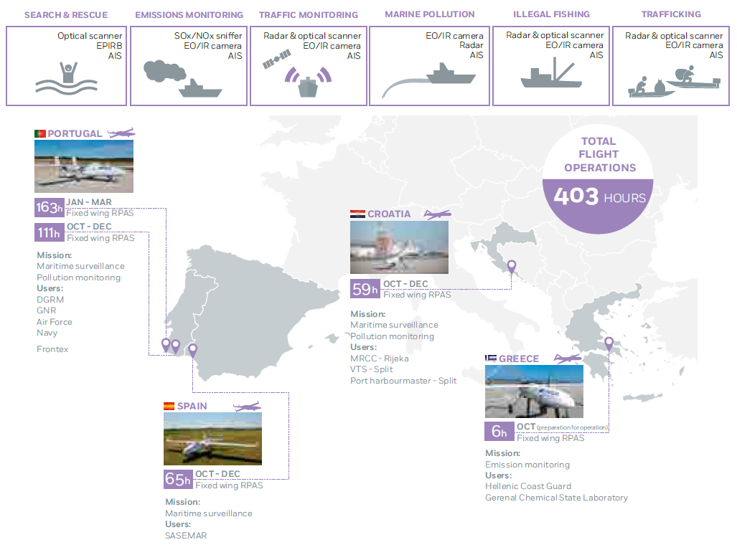Select the MARINE POLLUTION heading

coord(430,14)
